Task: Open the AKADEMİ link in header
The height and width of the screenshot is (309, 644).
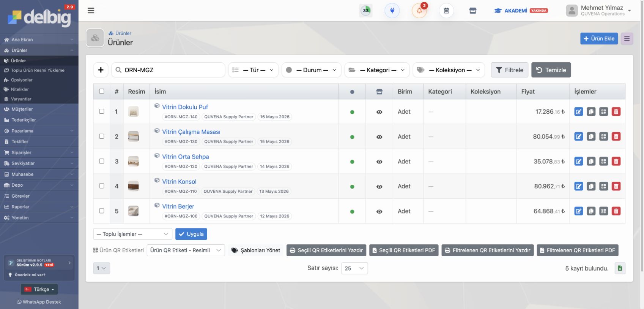Action: (521, 11)
